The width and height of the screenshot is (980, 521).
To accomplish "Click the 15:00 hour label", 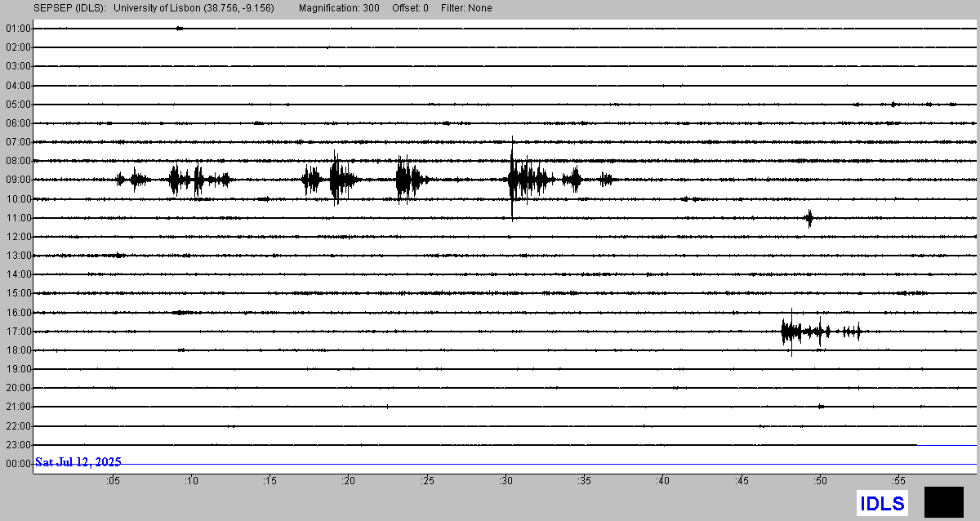I will tap(16, 293).
